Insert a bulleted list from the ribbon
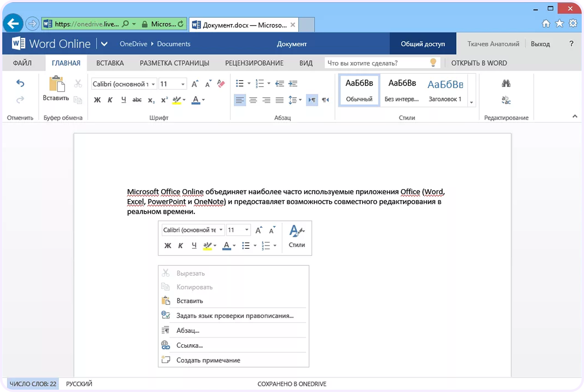 point(240,84)
